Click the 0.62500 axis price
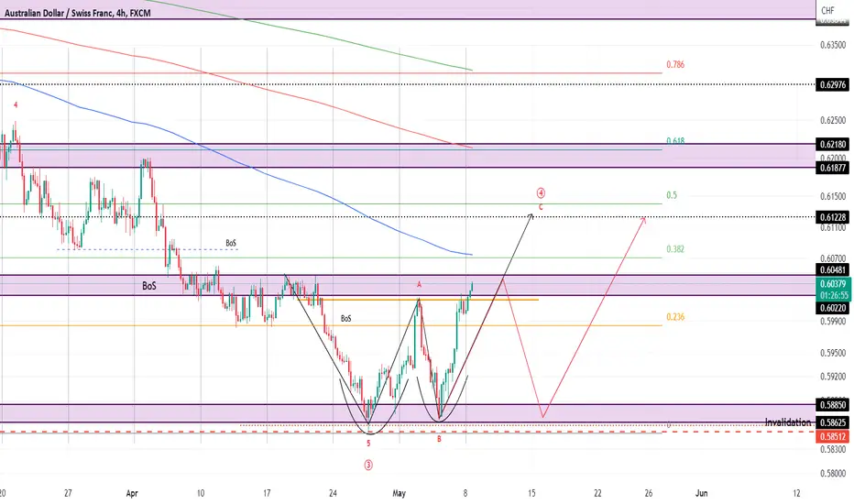The height and width of the screenshot is (504, 854). (833, 120)
